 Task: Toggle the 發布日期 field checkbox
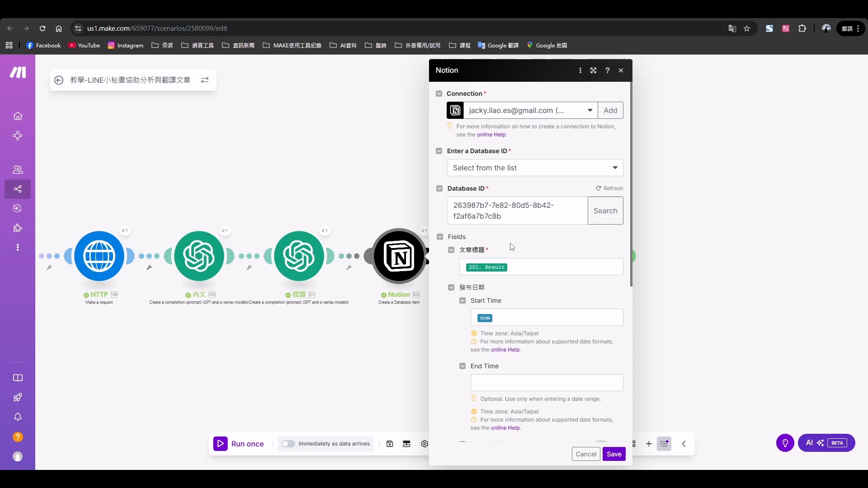451,287
